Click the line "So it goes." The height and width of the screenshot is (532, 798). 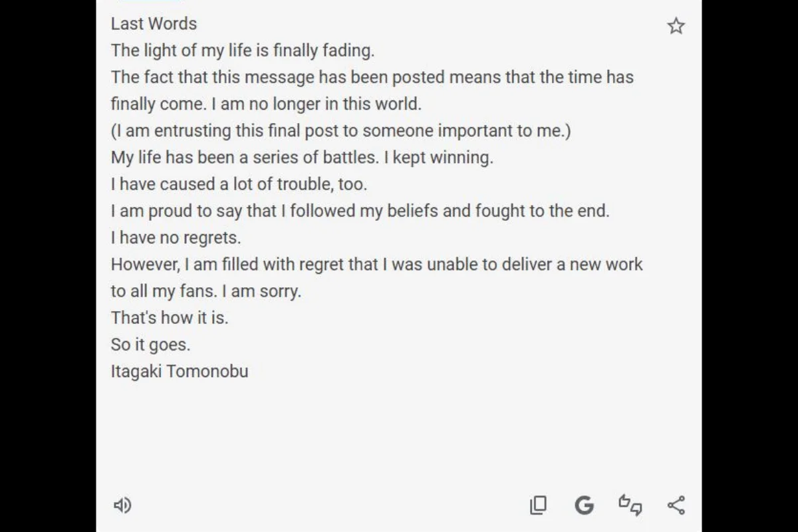pyautogui.click(x=150, y=344)
